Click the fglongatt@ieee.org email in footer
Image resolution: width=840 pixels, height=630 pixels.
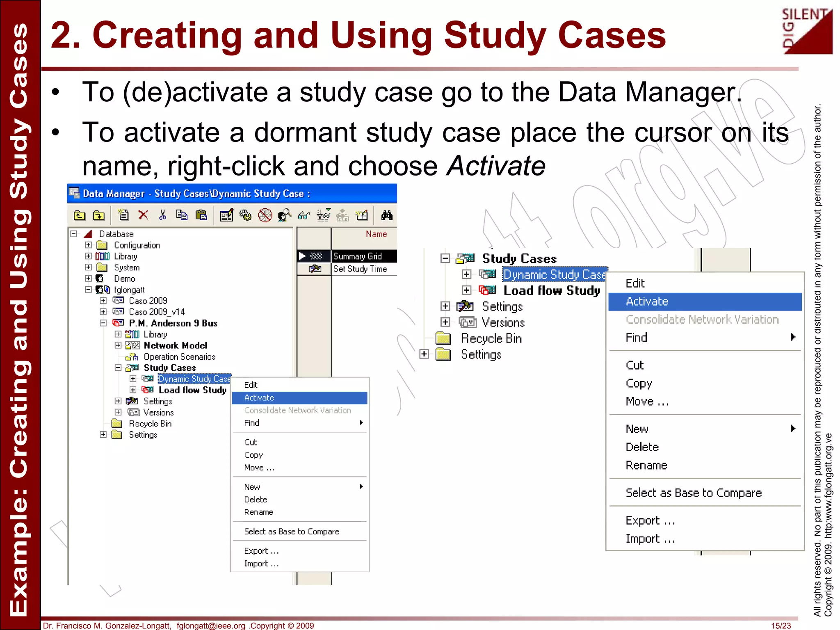click(x=211, y=625)
